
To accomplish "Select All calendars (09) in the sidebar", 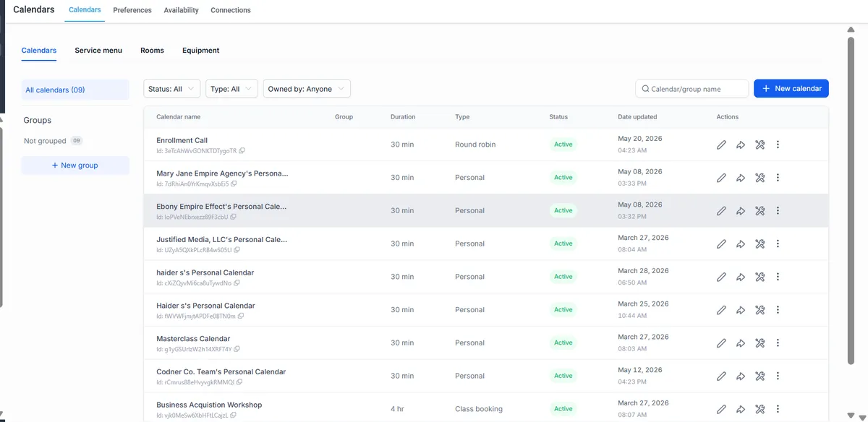I will 75,90.
